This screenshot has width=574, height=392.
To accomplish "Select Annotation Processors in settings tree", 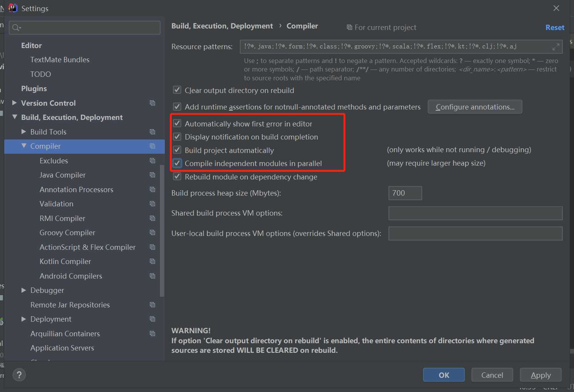I will [x=76, y=189].
